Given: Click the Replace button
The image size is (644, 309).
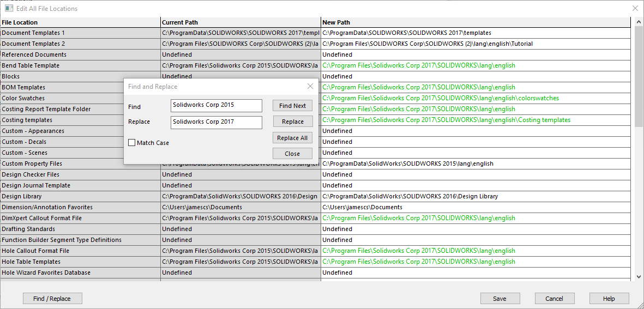Looking at the screenshot, I should click(x=292, y=122).
